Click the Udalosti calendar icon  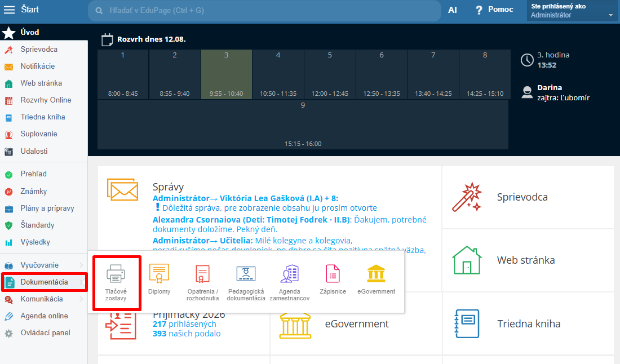pos(8,152)
